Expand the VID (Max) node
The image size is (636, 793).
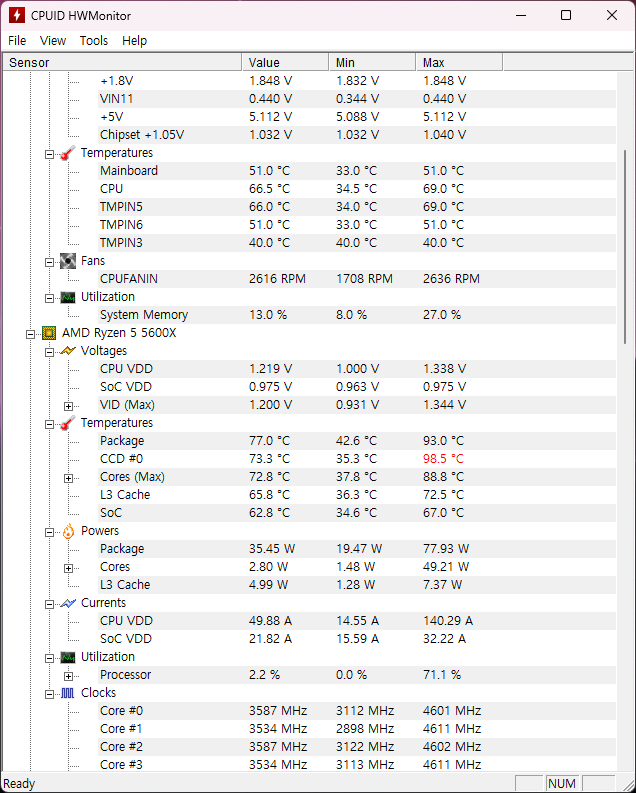(x=68, y=405)
